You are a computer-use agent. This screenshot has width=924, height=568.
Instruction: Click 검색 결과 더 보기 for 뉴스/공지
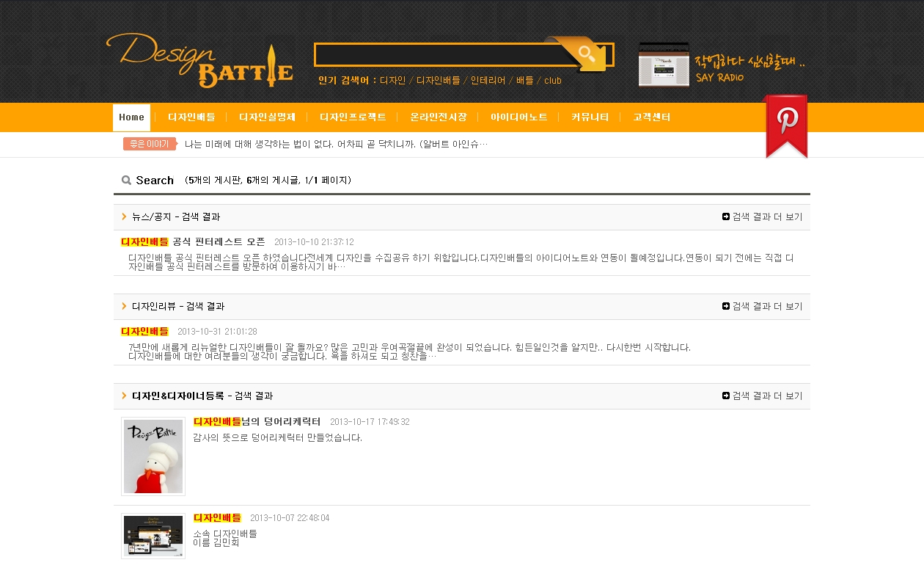pos(767,217)
